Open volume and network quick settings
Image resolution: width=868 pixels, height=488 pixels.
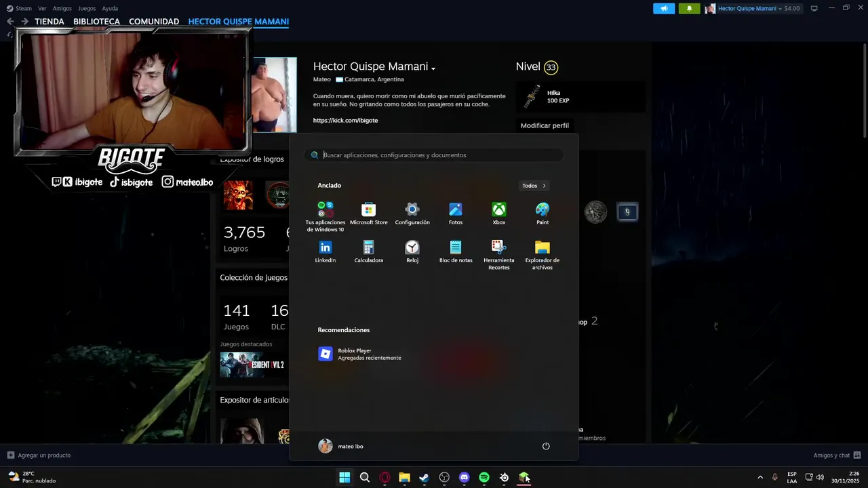[x=814, y=478]
